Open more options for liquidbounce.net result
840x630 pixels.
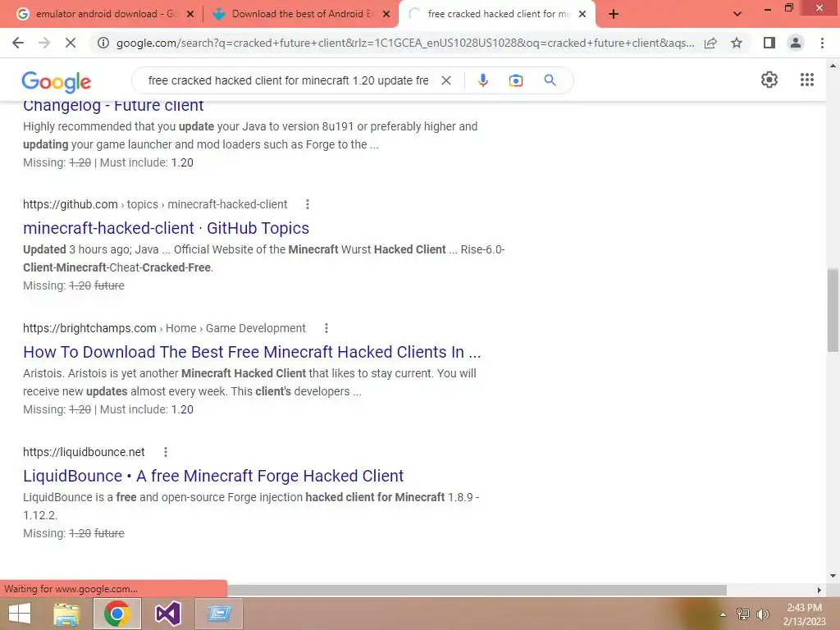(x=166, y=452)
